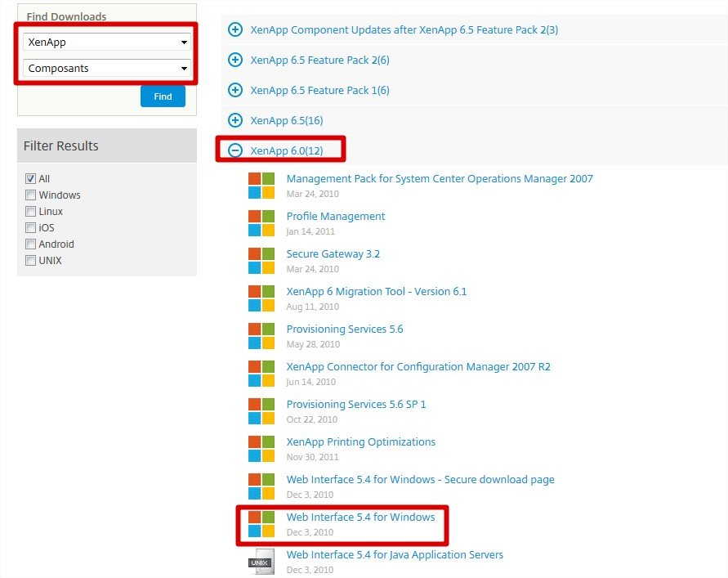
Task: Click Windows icon beside XenApp 6 Migration Tool
Action: [261, 298]
